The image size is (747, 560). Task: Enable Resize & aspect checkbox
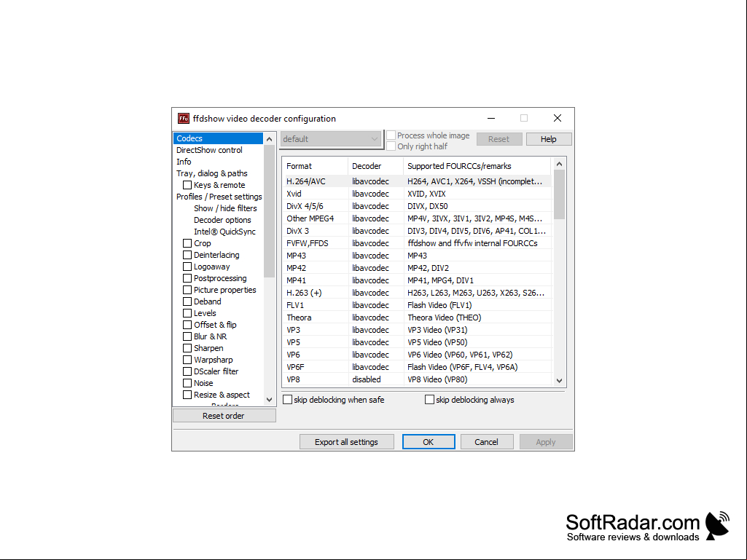tap(187, 395)
